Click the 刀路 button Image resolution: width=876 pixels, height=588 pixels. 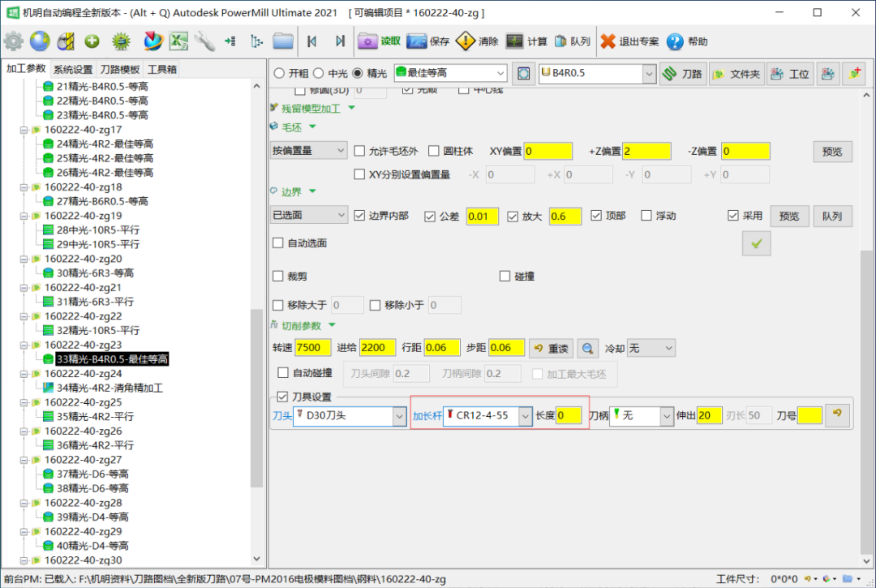point(682,74)
